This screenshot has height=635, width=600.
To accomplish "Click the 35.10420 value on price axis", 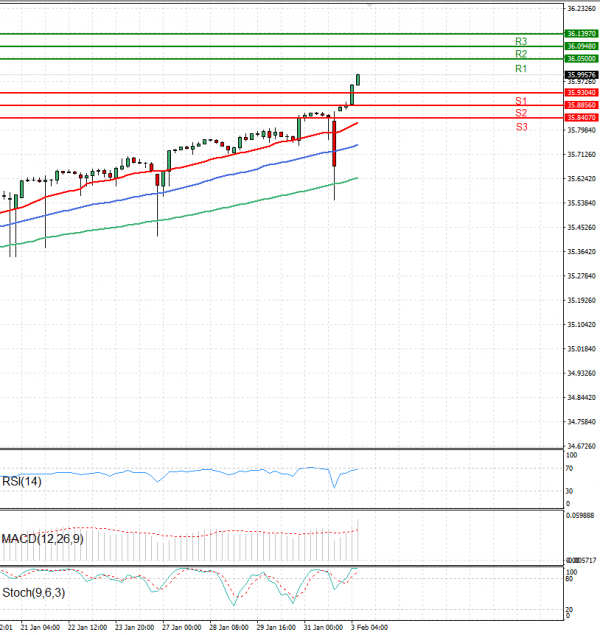I will [581, 324].
